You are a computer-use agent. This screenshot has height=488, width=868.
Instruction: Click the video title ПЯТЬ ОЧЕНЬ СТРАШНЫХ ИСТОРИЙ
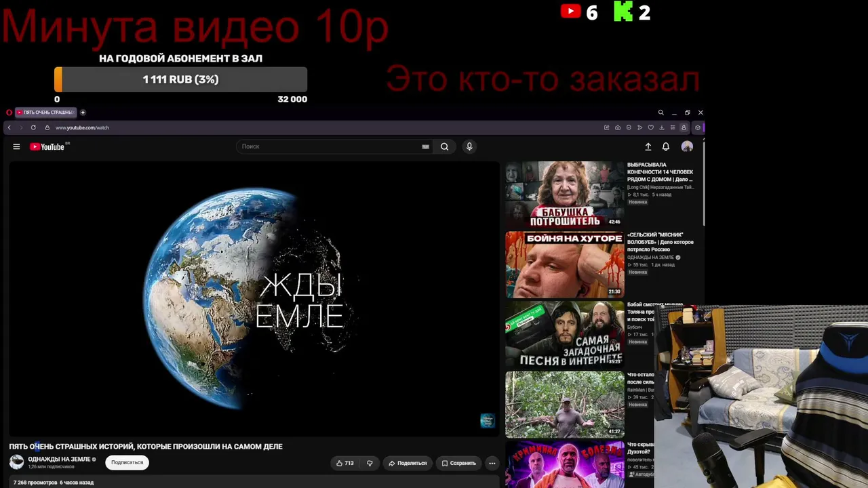(x=146, y=447)
